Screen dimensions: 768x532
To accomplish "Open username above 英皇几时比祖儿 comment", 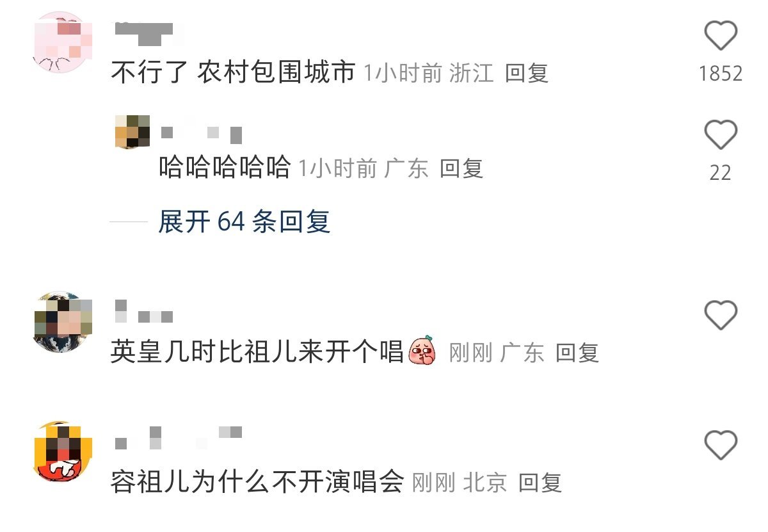I will [x=144, y=312].
